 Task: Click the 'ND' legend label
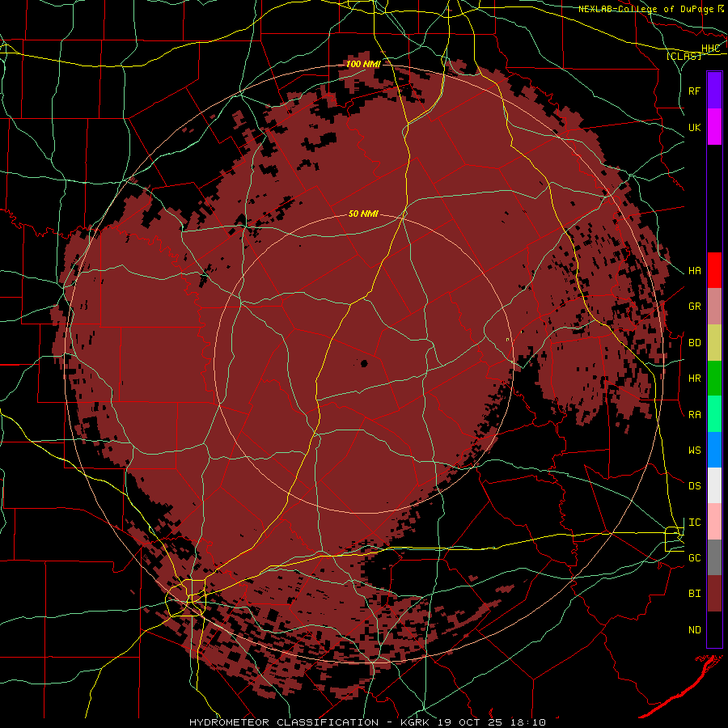[694, 630]
